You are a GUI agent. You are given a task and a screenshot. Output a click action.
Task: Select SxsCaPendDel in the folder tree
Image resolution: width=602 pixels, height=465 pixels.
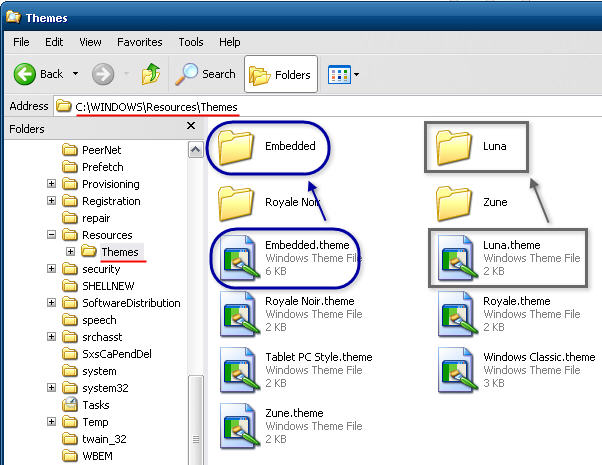tap(117, 354)
